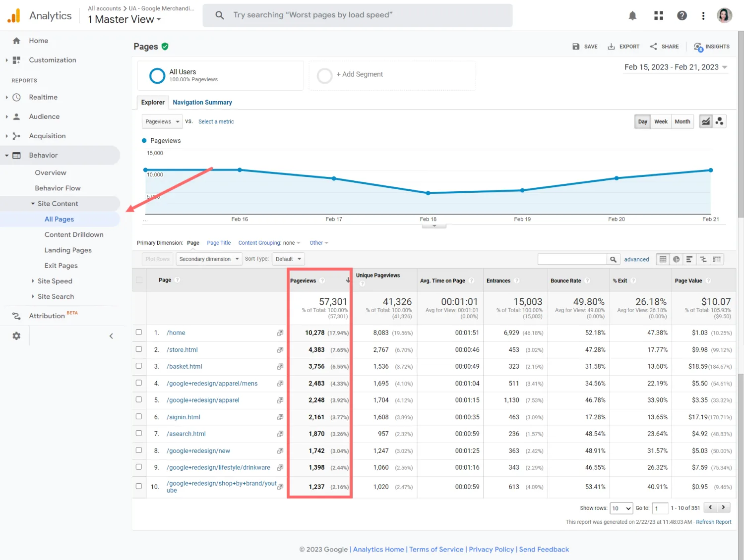Switch to motion chart view icon

click(719, 121)
